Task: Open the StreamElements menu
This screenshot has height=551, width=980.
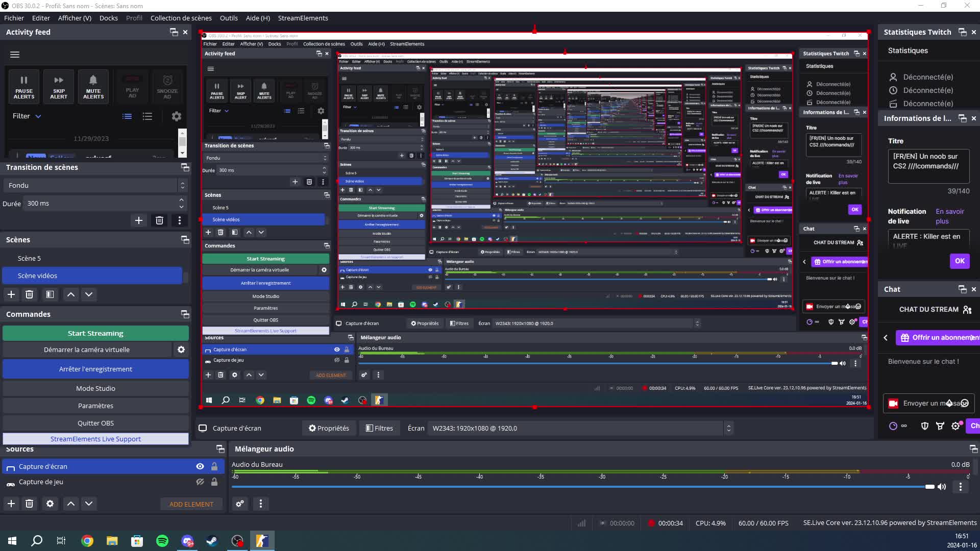Action: coord(303,18)
